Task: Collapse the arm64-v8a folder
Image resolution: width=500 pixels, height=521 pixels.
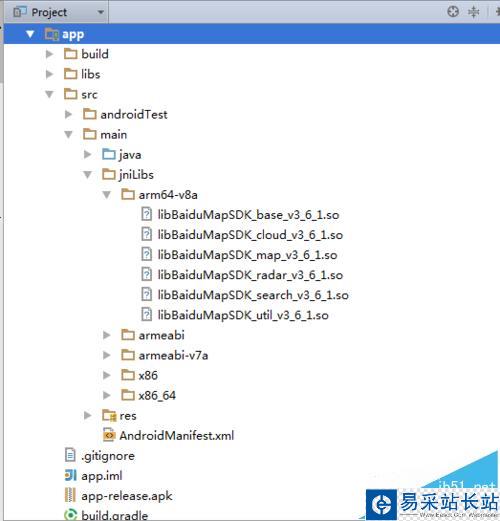Action: pyautogui.click(x=107, y=195)
